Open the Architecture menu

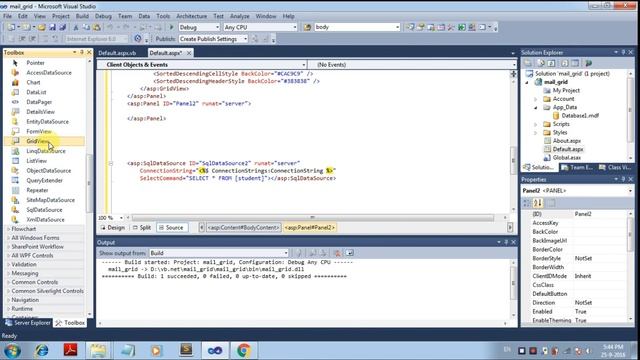(191, 16)
